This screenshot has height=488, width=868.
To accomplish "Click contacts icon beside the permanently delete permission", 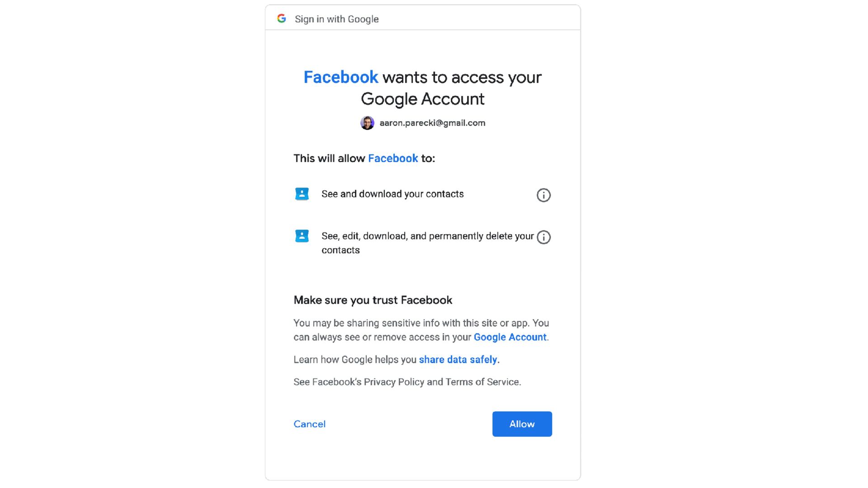I will point(302,236).
